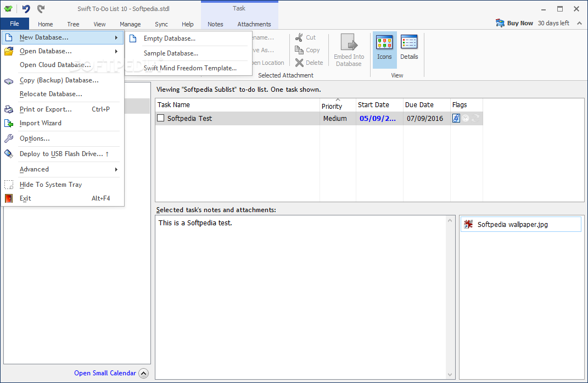Switch to the Tree ribbon tab
Screen dimensions: 588x383
(73, 24)
